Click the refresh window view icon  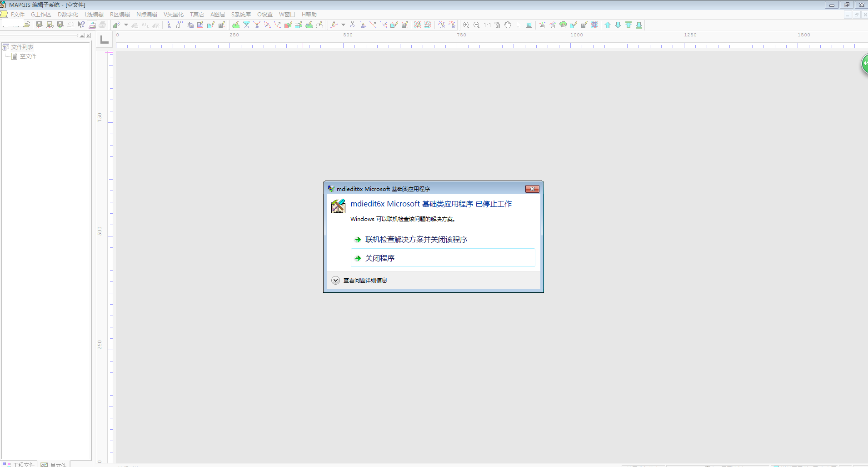[x=529, y=25]
